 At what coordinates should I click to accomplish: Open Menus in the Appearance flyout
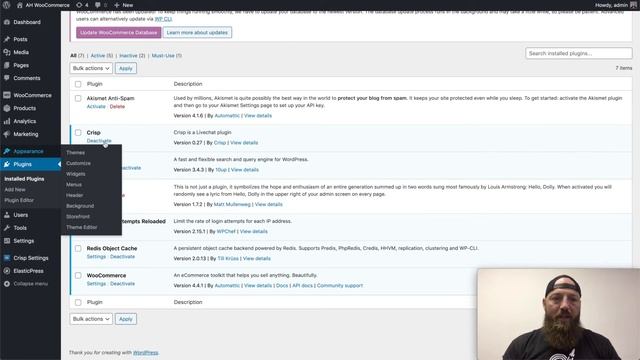coord(74,184)
